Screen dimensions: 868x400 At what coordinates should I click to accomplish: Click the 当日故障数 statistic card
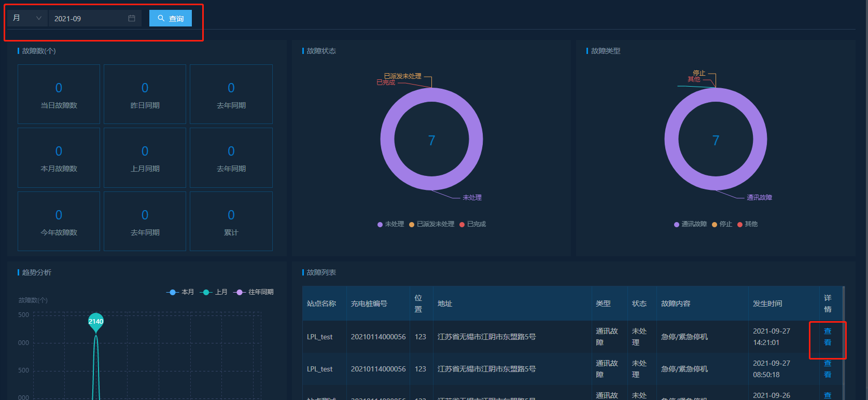point(59,94)
